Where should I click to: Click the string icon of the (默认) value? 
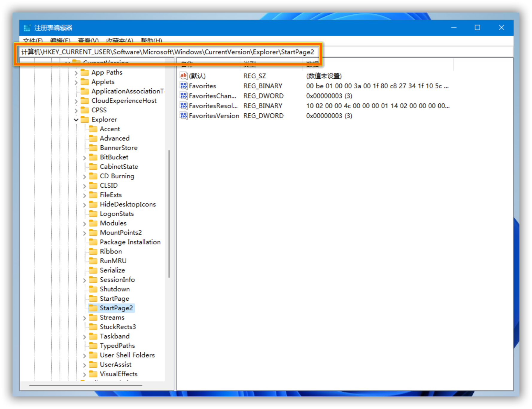pyautogui.click(x=183, y=76)
